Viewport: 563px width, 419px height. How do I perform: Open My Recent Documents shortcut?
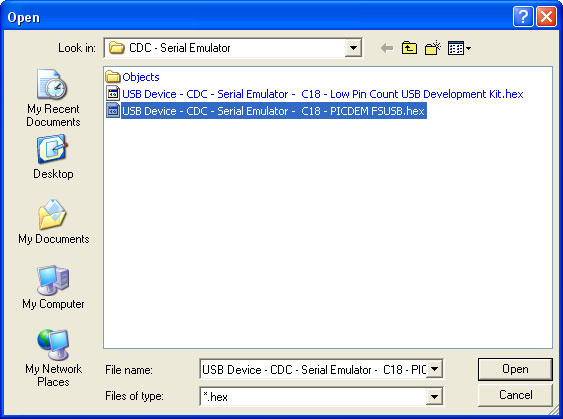click(53, 98)
